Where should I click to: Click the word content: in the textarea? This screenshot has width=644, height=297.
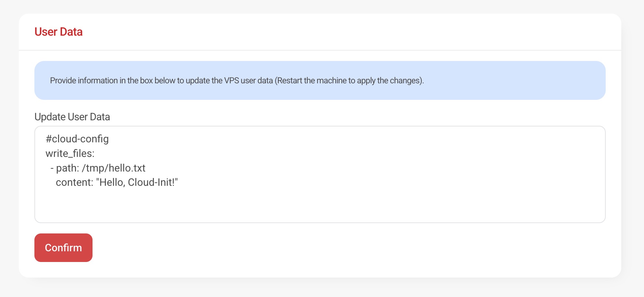(75, 183)
